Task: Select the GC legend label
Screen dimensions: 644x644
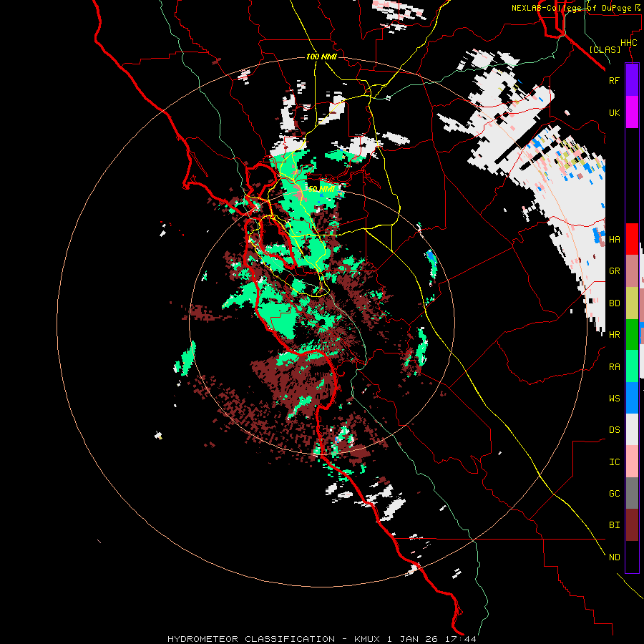Action: (x=615, y=494)
